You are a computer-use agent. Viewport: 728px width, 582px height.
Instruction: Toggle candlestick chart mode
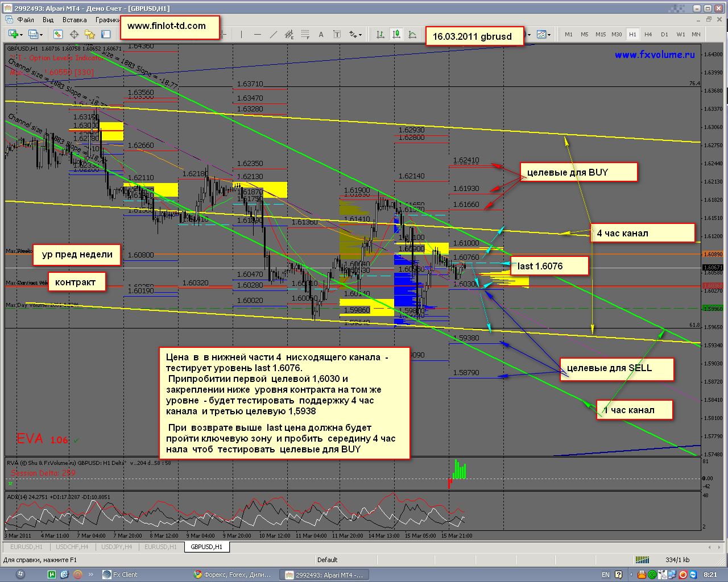(x=396, y=35)
